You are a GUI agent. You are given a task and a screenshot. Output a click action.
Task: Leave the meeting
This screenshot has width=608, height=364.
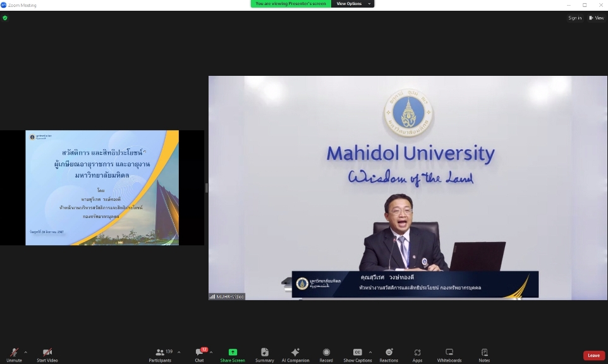click(x=593, y=355)
